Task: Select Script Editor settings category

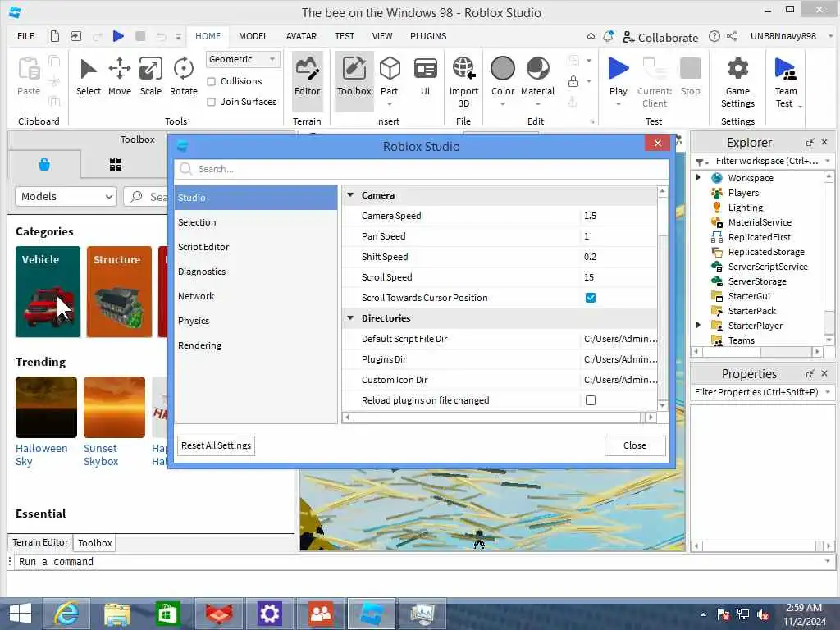Action: 256,247
